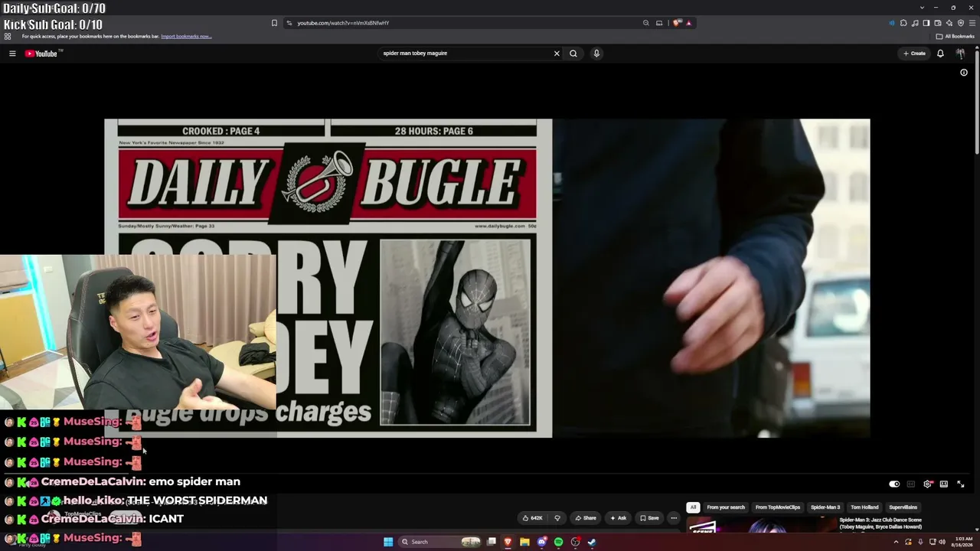Show video info card icon
Screen dimensions: 980x551
click(964, 73)
